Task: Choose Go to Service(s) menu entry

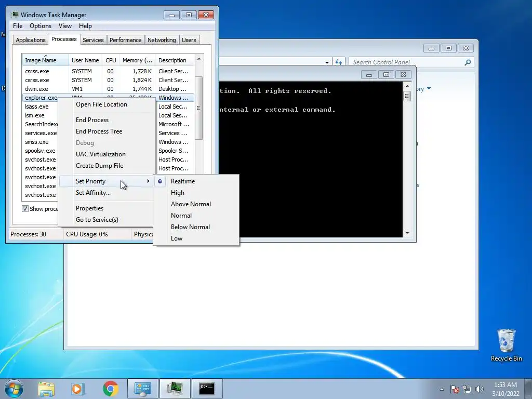Action: (x=97, y=220)
